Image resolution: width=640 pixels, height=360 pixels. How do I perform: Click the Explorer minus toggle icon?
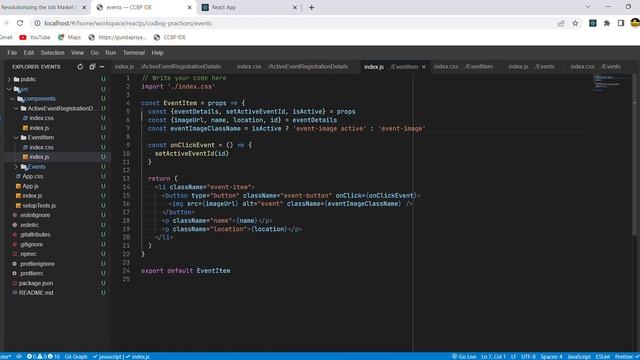coord(102,67)
